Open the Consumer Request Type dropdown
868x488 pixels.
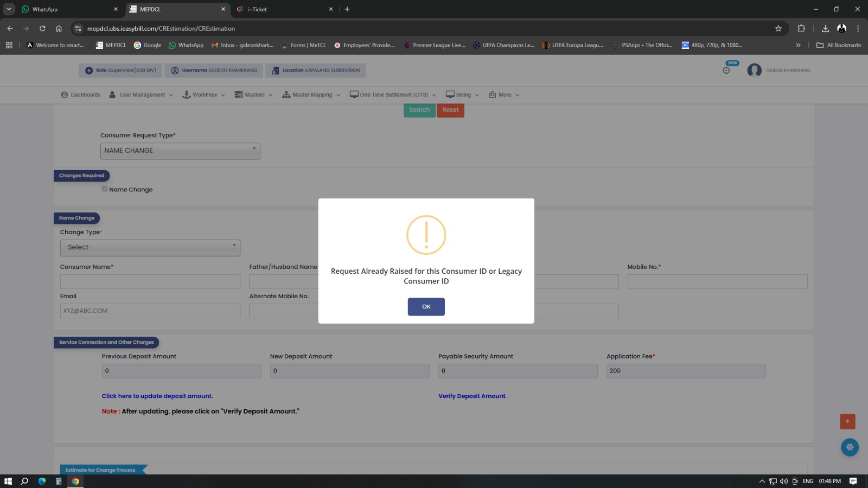coord(180,151)
